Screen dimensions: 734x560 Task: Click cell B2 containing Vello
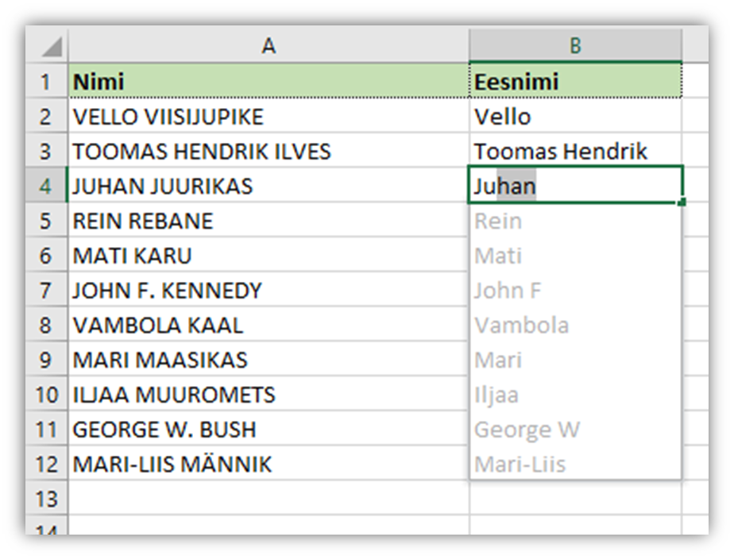575,117
